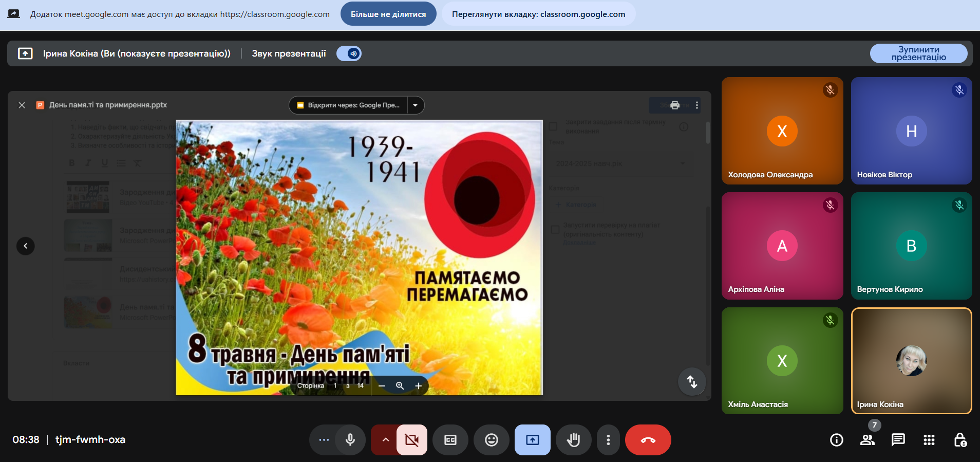Screen dimensions: 980x462
Task: Open the emoji reactions button
Action: click(x=492, y=440)
